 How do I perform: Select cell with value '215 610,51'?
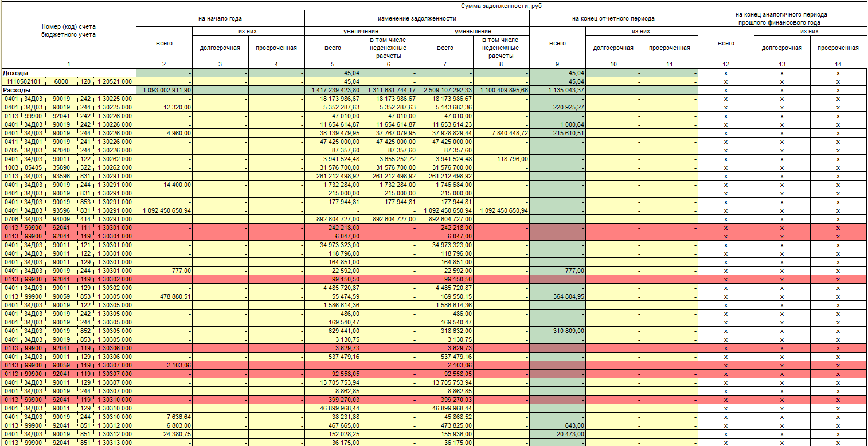coord(557,133)
